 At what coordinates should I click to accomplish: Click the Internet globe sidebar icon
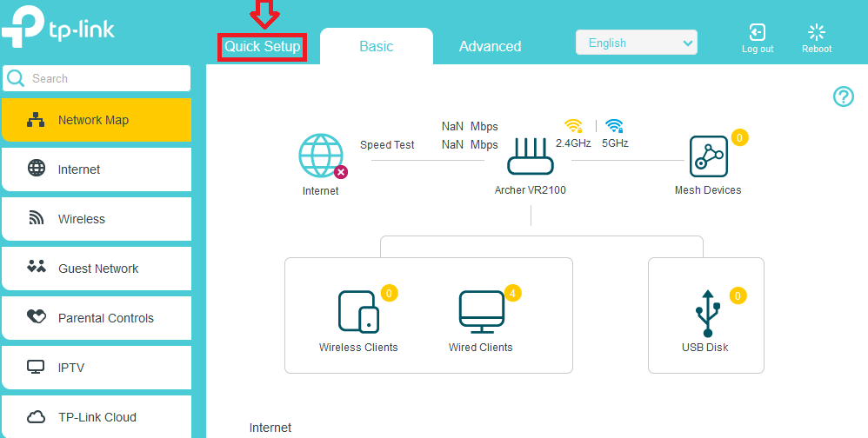tap(37, 168)
